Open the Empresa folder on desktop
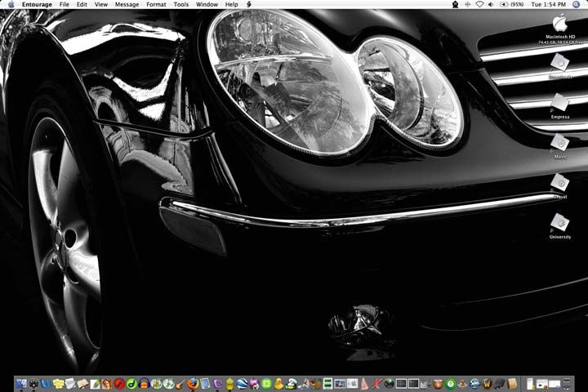 559,102
